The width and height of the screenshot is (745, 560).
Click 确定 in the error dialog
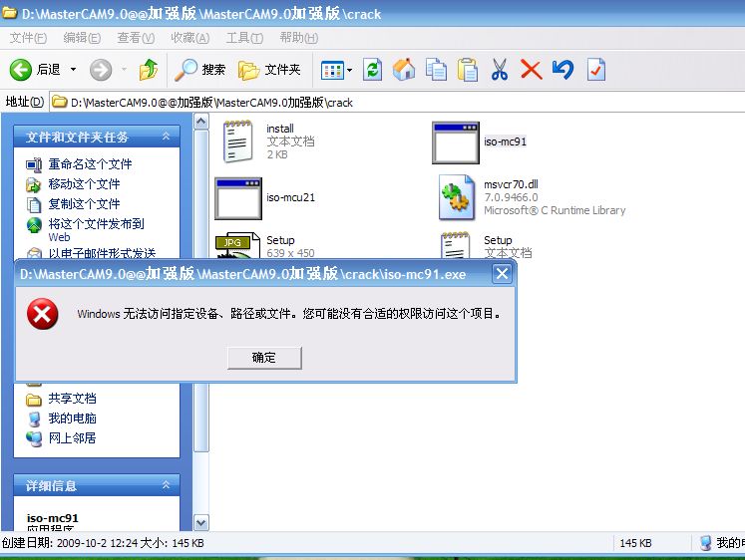click(264, 358)
